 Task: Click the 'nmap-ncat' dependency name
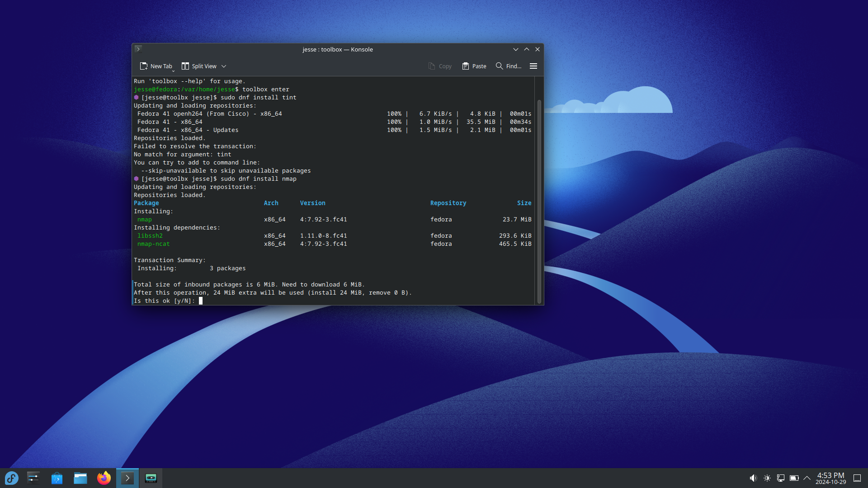154,244
